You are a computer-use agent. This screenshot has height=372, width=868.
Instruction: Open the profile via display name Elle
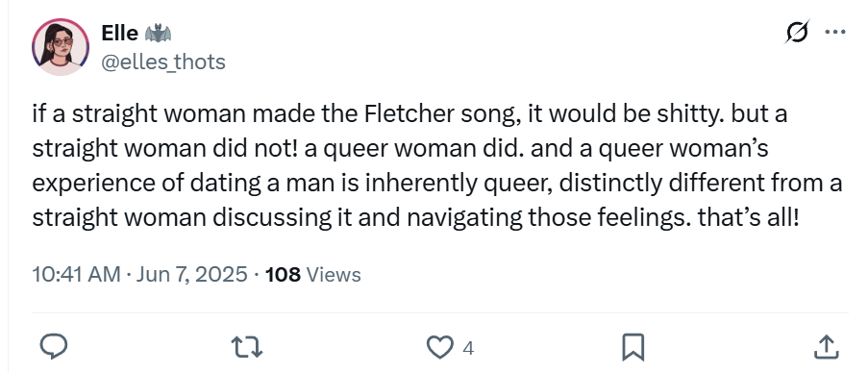coord(119,34)
